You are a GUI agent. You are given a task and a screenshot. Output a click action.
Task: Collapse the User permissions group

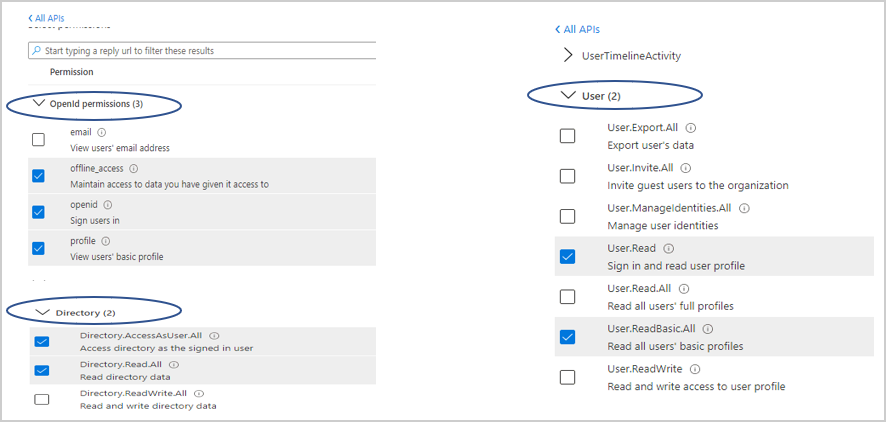coord(568,95)
